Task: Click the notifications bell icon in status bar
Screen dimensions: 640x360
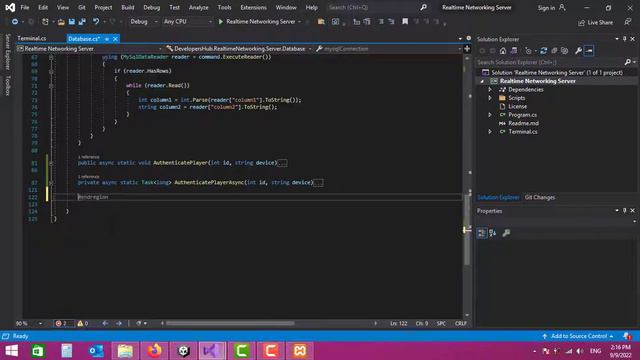Action: pos(627,336)
